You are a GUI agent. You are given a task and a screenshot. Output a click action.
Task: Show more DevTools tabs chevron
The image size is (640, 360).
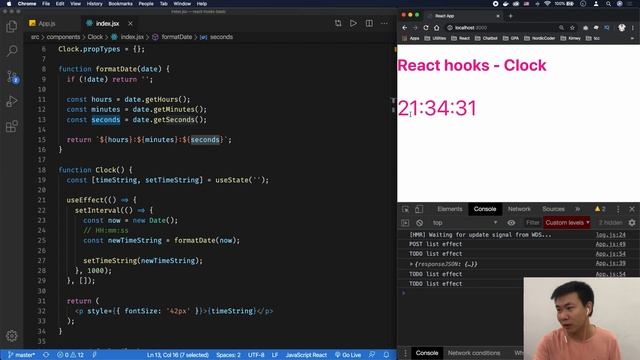578,209
